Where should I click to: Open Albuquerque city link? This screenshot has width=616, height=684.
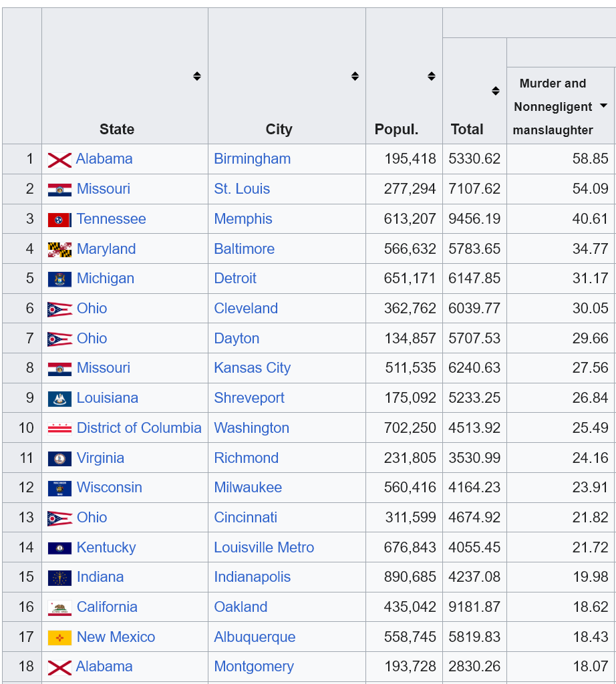(x=255, y=637)
